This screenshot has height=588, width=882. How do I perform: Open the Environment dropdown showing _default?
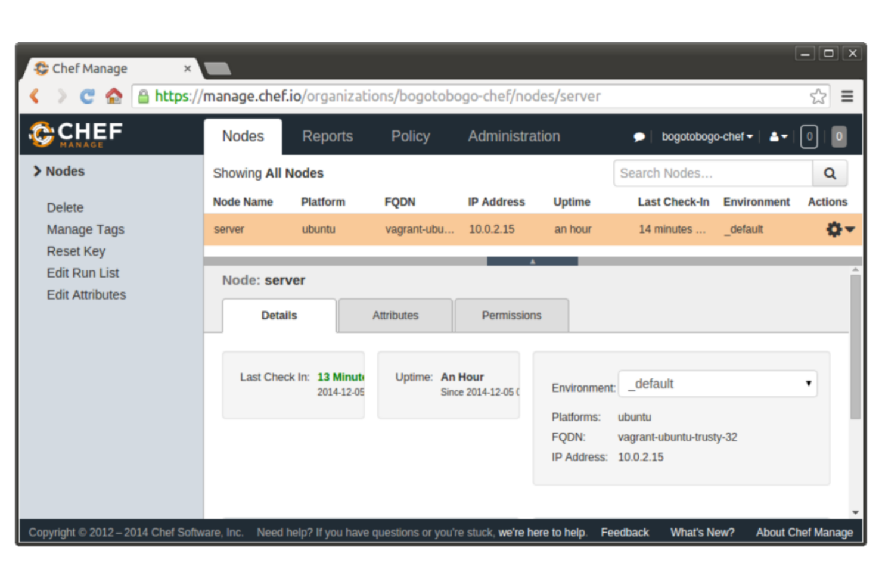pos(718,384)
